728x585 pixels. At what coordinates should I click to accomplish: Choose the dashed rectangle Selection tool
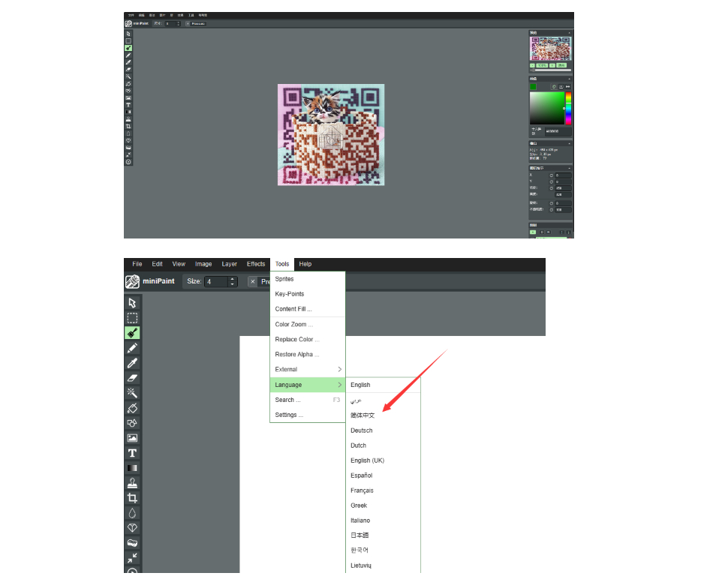tap(132, 318)
